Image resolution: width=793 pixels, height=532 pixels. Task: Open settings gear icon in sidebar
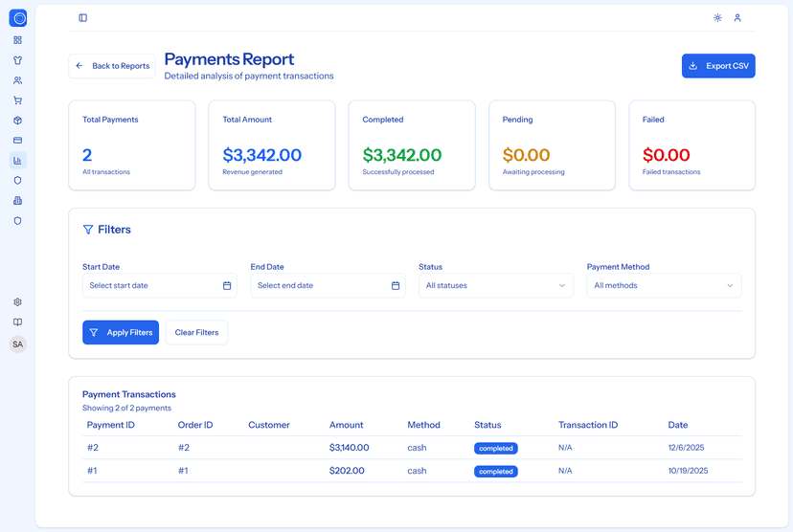[x=17, y=302]
